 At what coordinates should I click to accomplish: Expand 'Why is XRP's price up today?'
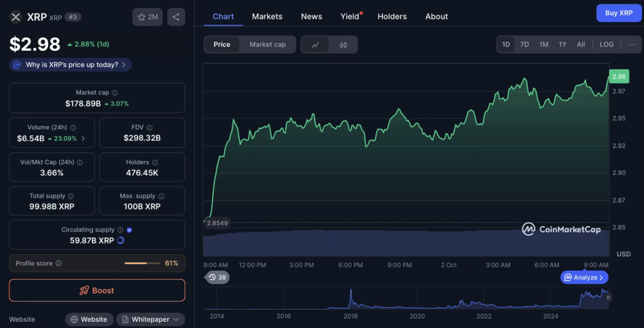70,65
